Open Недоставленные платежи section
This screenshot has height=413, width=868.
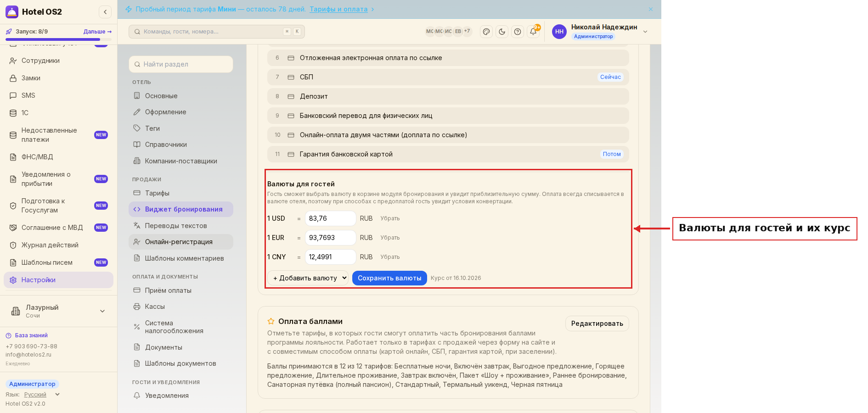[x=59, y=135]
